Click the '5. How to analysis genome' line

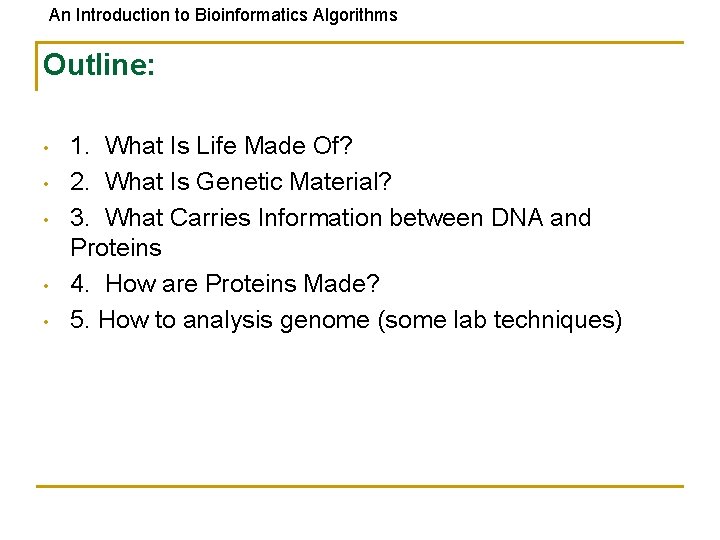345,320
